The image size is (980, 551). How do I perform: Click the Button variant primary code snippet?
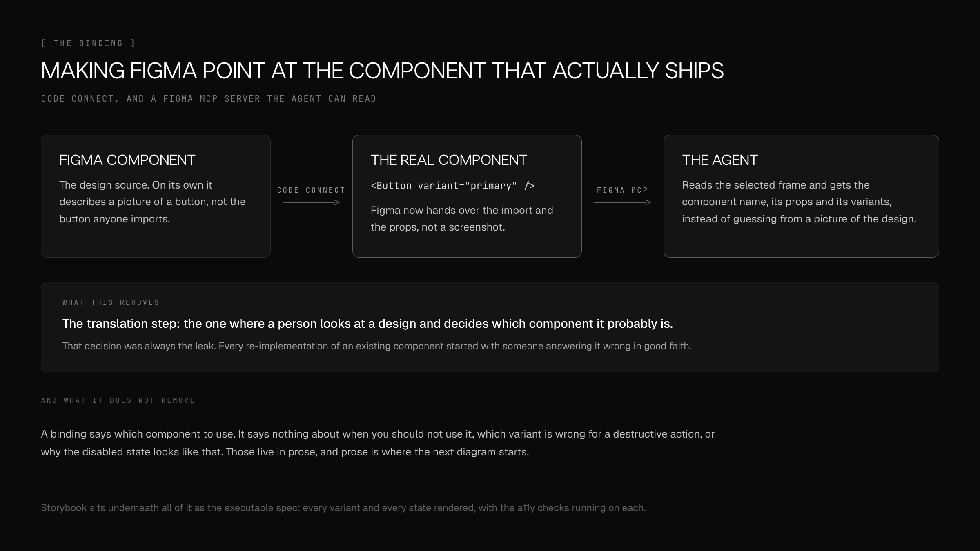click(x=452, y=186)
